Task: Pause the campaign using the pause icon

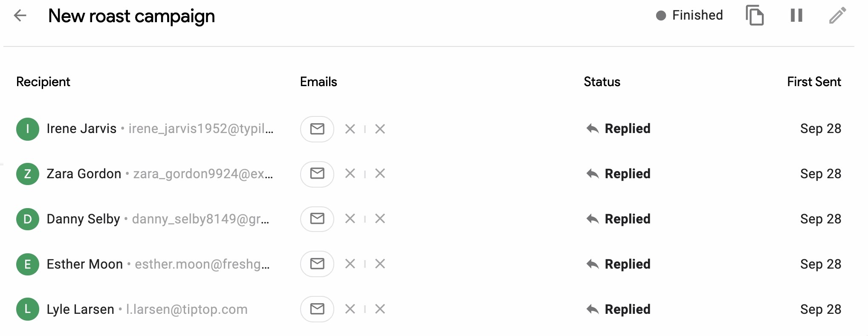Action: coord(796,15)
